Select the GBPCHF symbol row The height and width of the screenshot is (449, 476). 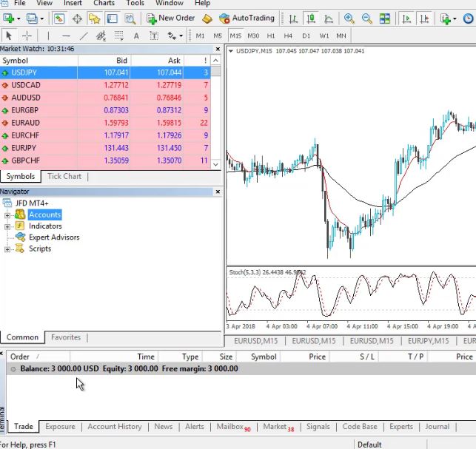[x=105, y=161]
